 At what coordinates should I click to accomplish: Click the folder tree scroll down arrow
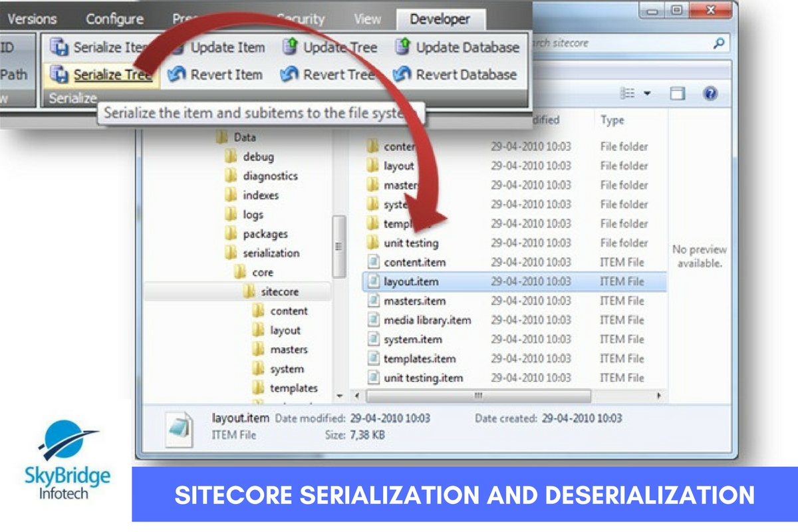[340, 396]
